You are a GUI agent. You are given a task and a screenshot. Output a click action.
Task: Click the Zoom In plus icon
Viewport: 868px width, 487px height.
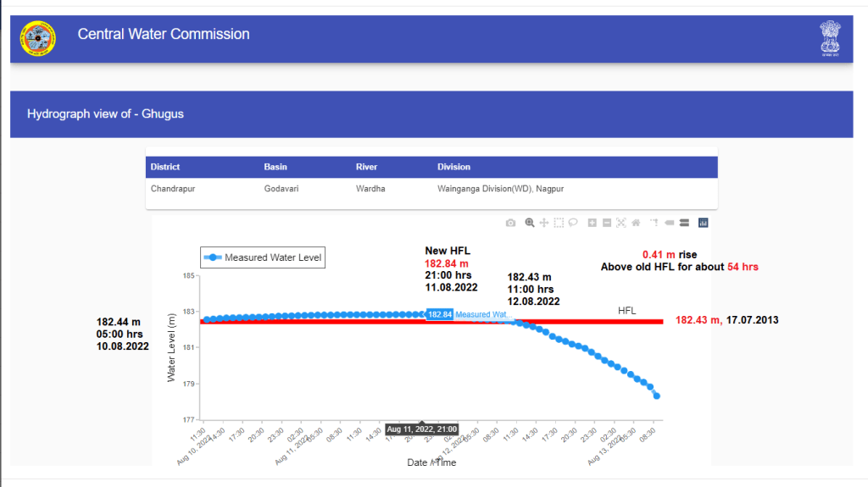click(x=593, y=223)
